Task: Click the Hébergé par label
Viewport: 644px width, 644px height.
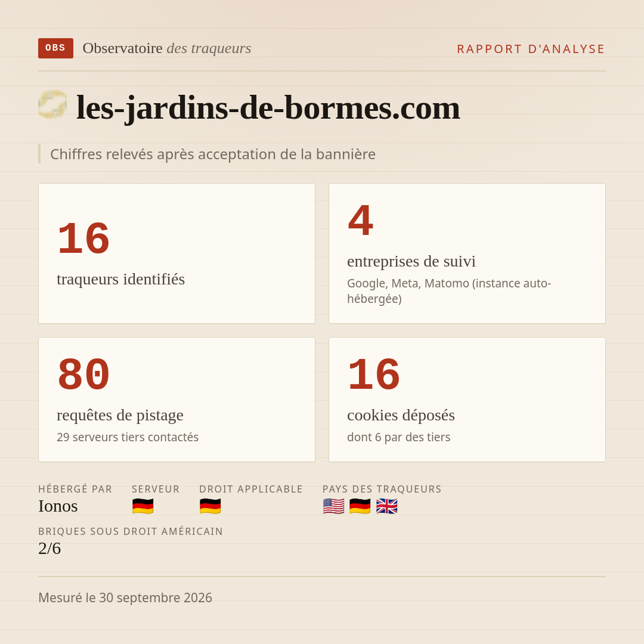Action: pyautogui.click(x=75, y=489)
